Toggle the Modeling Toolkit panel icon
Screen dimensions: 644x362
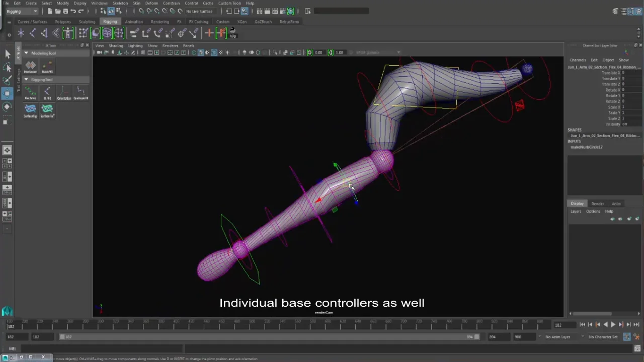615,11
